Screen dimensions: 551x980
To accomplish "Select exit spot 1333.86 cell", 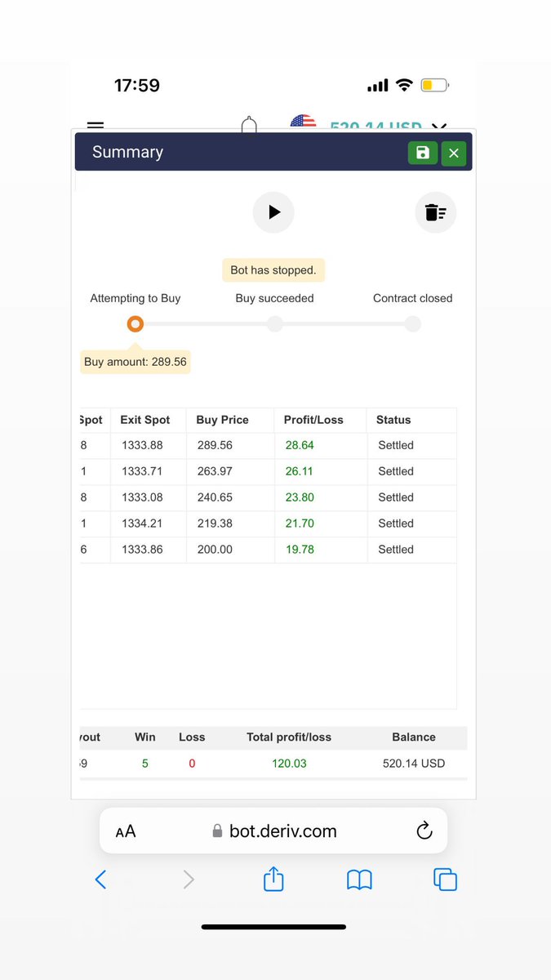I will point(141,550).
